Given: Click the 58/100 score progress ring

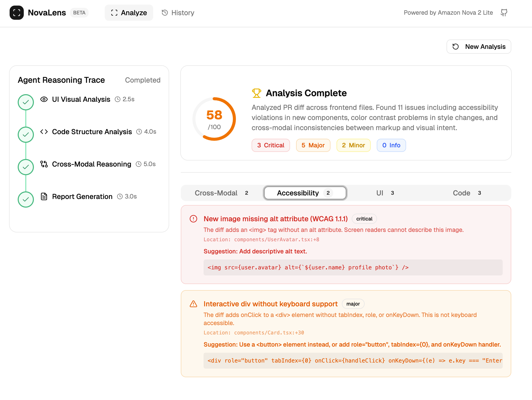Looking at the screenshot, I should pos(214,119).
